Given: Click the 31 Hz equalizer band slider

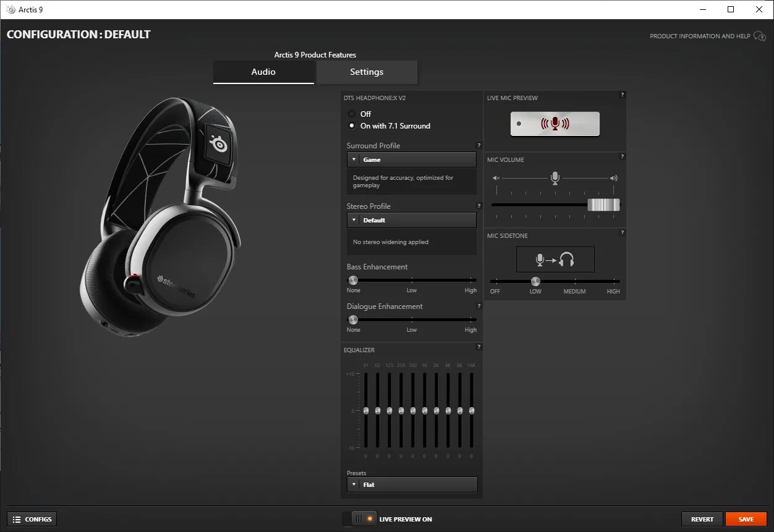Looking at the screenshot, I should point(365,410).
